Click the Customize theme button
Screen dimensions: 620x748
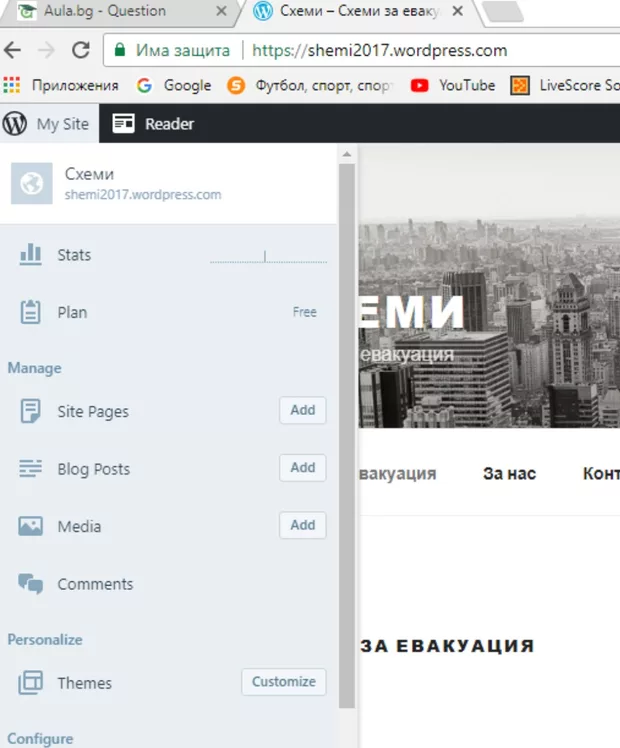coord(284,682)
